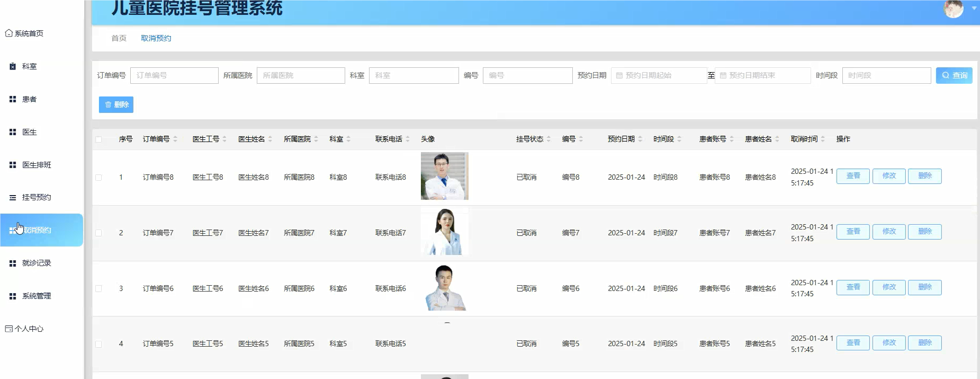Click the sort arrows on 取消时间 column
Screen dimensions: 980x379
[x=823, y=139]
